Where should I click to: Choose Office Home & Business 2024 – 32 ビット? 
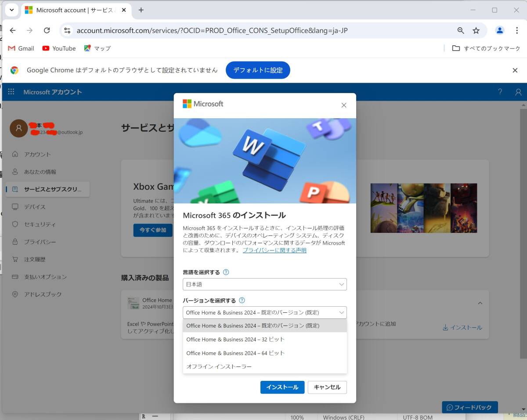coord(265,339)
